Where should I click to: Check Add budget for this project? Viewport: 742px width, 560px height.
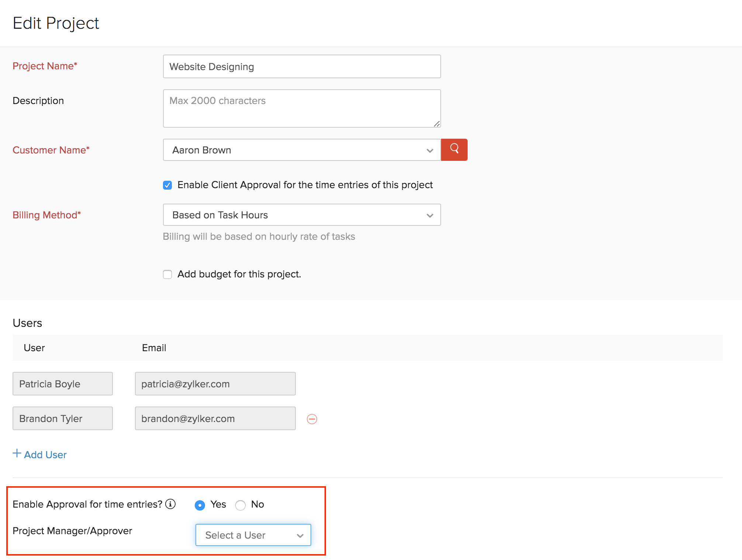click(167, 274)
